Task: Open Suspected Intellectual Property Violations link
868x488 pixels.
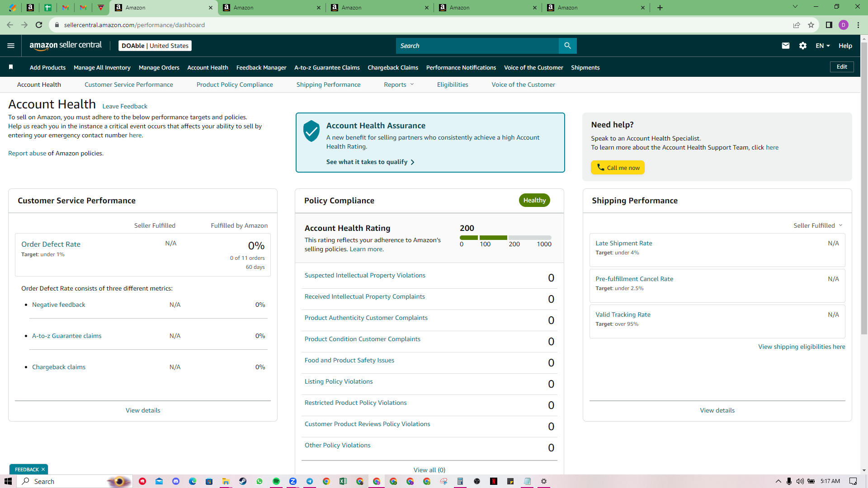Action: click(x=365, y=275)
